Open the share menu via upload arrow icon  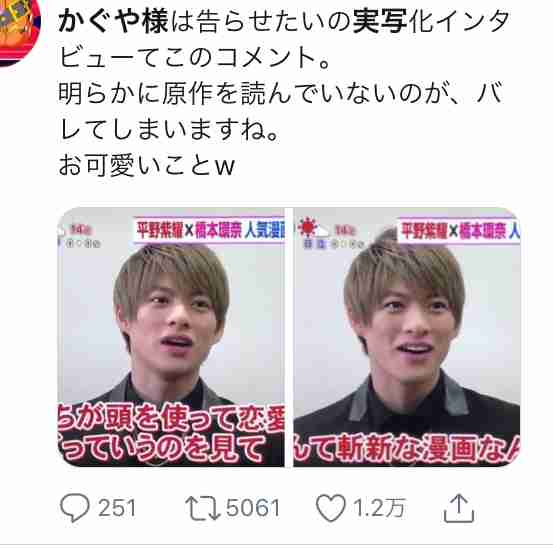click(x=458, y=508)
